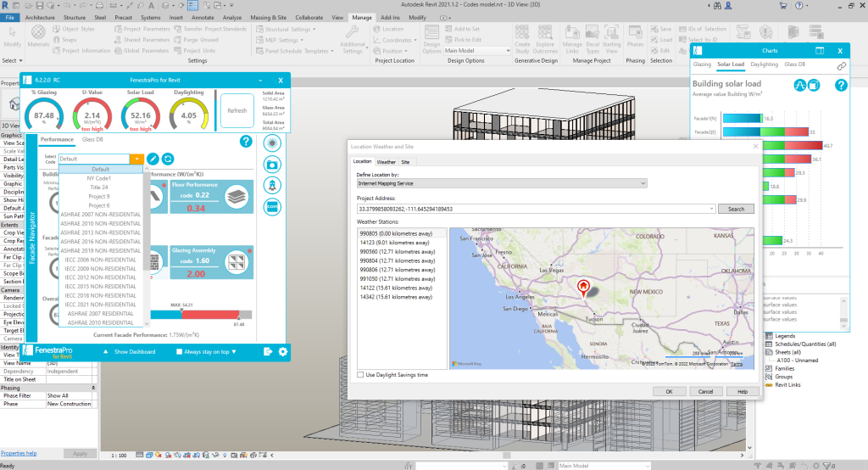Open the Properties help link
The width and height of the screenshot is (868, 470).
[x=19, y=453]
